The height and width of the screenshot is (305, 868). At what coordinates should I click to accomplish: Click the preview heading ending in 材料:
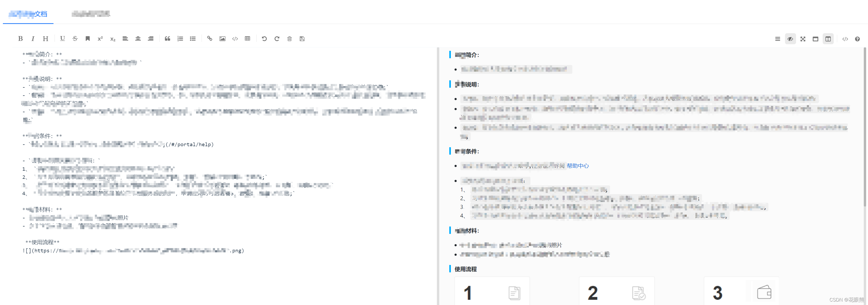tap(467, 231)
